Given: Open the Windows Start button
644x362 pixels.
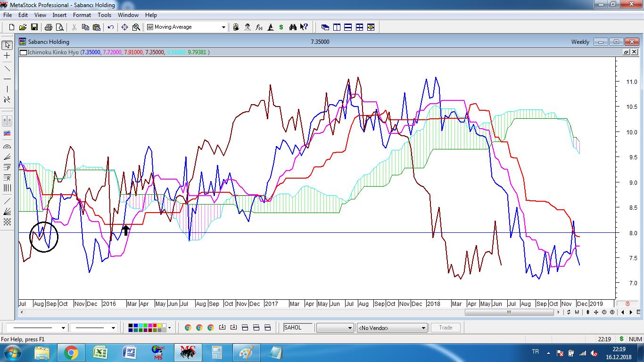Looking at the screenshot, I should click(12, 353).
